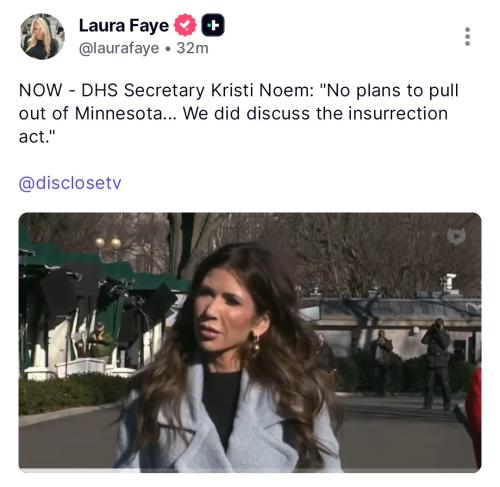Click the pink verified checkmark badge
The height and width of the screenshot is (487, 500).
pos(186,25)
